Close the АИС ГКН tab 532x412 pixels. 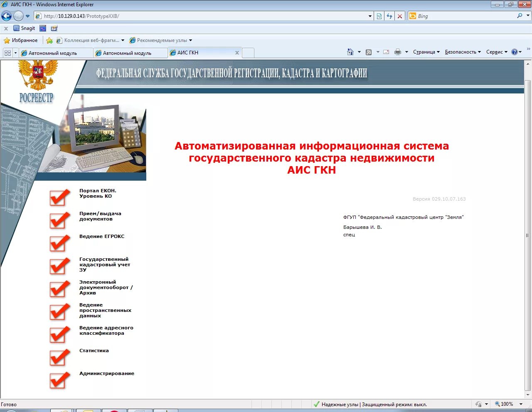(237, 53)
